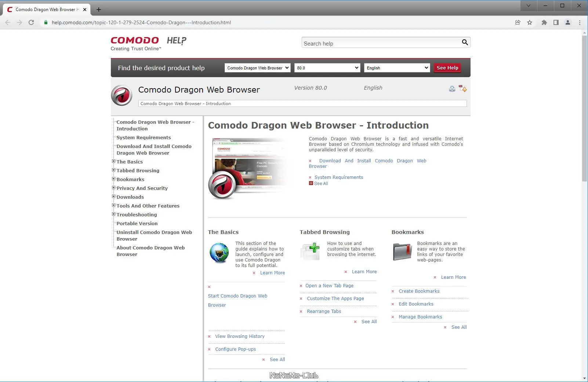Open the View Browsing History link
This screenshot has width=588, height=382.
pos(240,336)
